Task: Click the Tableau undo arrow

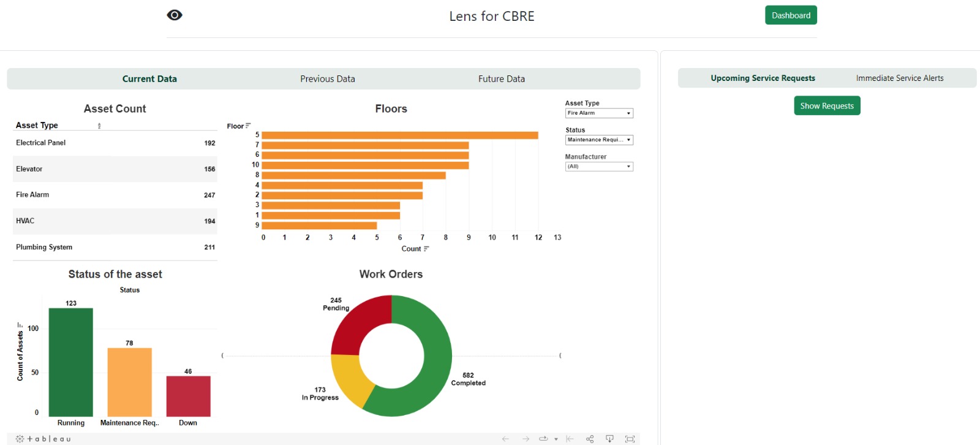Action: (x=505, y=439)
